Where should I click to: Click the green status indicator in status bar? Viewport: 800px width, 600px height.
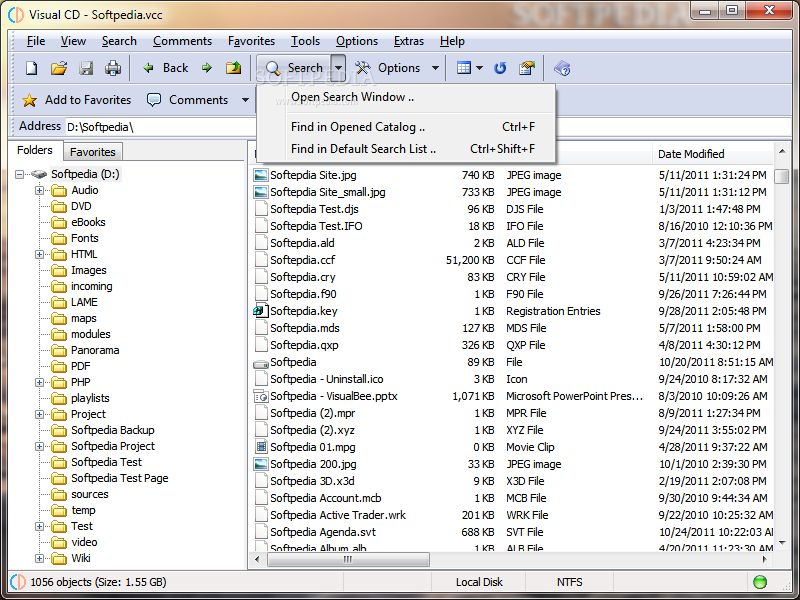[760, 582]
